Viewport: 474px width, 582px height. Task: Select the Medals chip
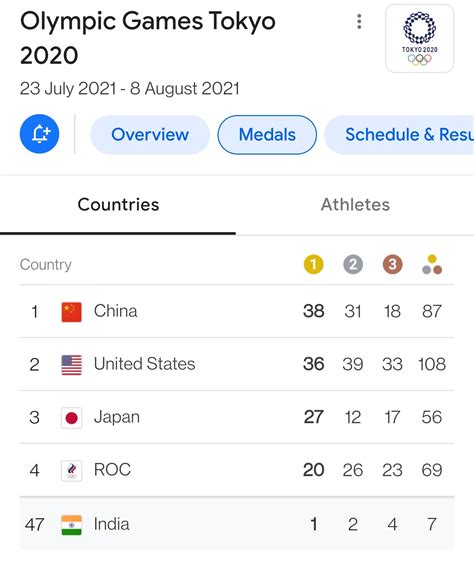coord(267,134)
